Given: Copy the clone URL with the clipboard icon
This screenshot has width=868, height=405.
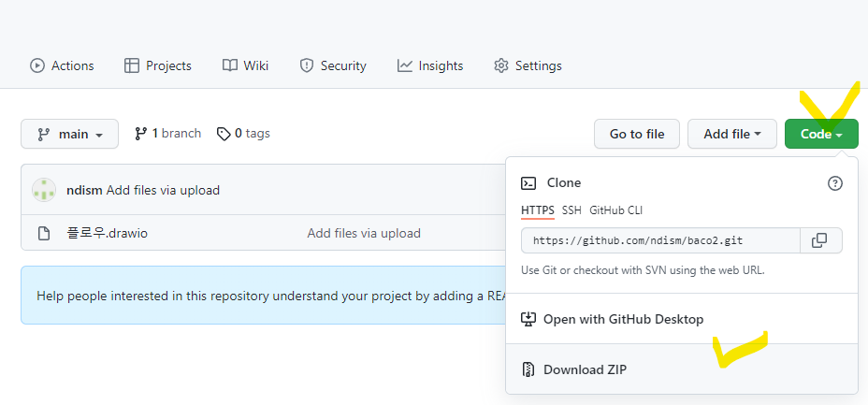Looking at the screenshot, I should [821, 240].
